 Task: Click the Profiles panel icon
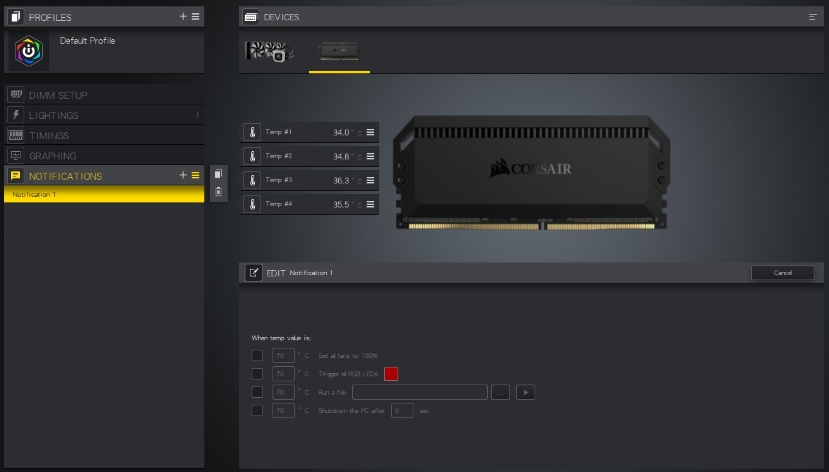click(15, 17)
